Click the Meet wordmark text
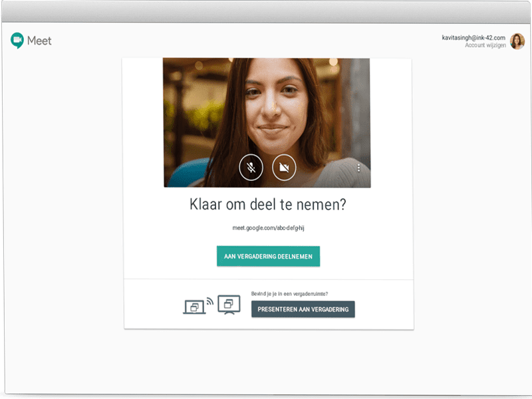This screenshot has height=399, width=532. [x=39, y=41]
